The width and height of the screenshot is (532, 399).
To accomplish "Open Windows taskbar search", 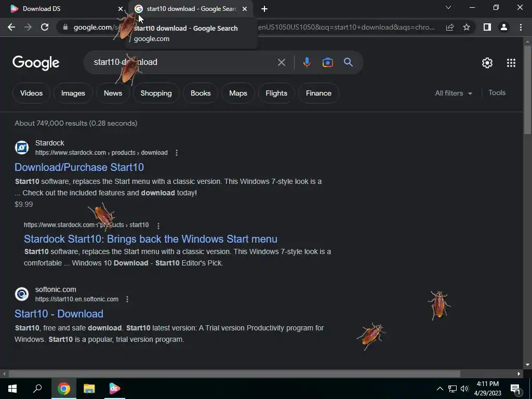I will click(x=37, y=389).
